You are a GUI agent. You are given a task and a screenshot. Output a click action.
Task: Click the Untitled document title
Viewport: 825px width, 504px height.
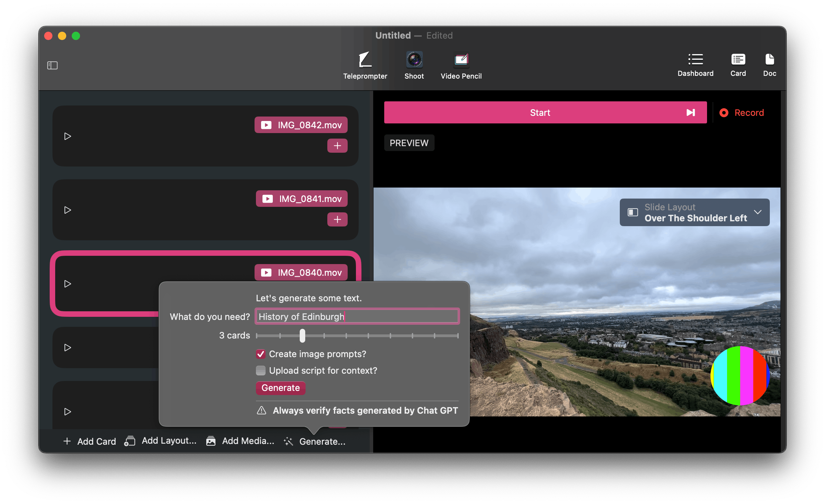393,36
